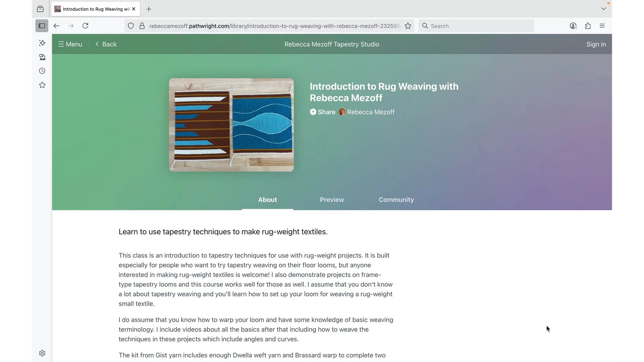The height and width of the screenshot is (362, 644).
Task: Close the Introduction to Rug Weaving tab
Action: (134, 9)
